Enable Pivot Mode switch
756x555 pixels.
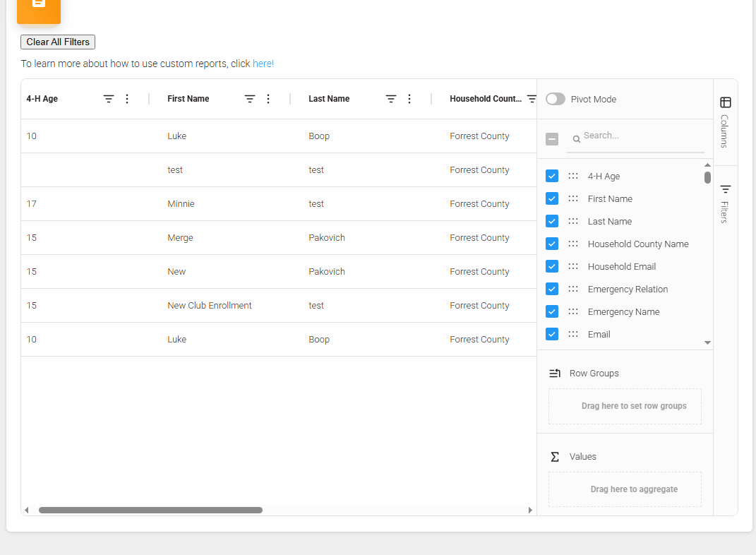click(556, 99)
